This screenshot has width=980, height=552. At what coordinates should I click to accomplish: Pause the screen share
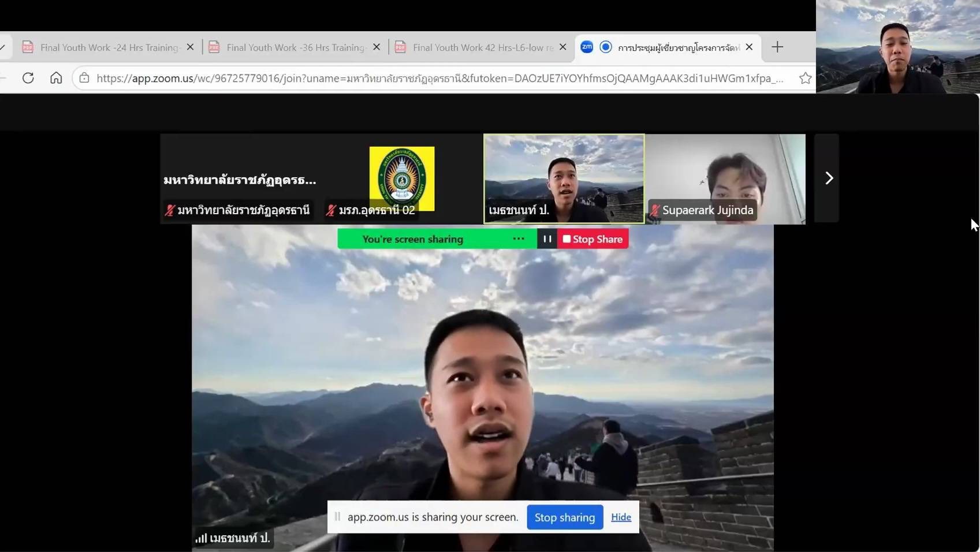pyautogui.click(x=547, y=239)
